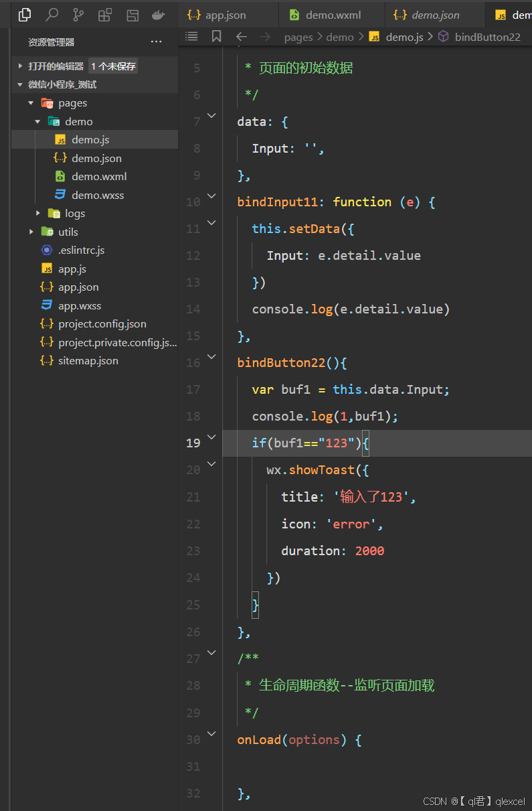Click 'onLoad(options)' on line 30

292,739
